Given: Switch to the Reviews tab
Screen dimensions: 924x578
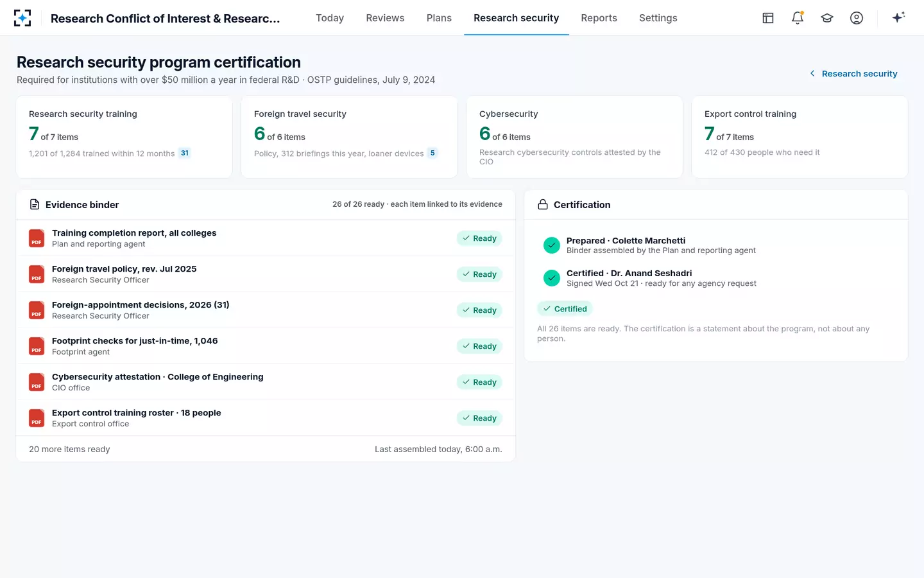Looking at the screenshot, I should click(385, 18).
